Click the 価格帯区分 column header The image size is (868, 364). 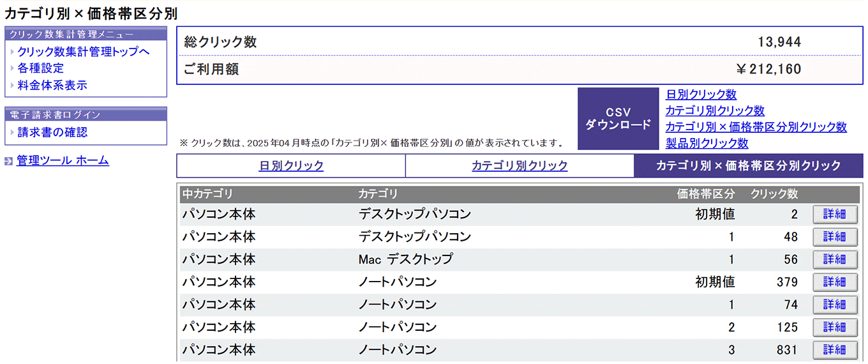point(706,194)
